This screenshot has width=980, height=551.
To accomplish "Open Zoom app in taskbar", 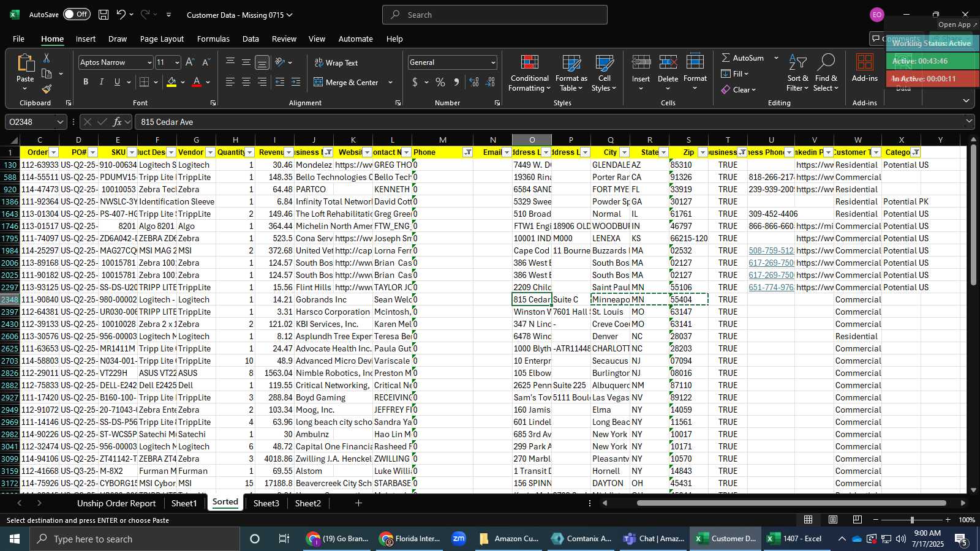I will click(x=459, y=539).
